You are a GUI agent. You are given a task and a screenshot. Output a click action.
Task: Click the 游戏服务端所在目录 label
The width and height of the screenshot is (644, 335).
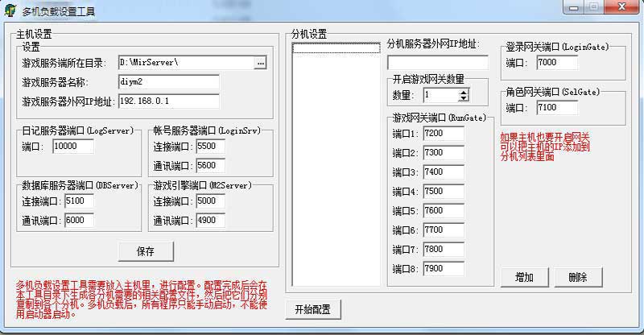point(64,64)
